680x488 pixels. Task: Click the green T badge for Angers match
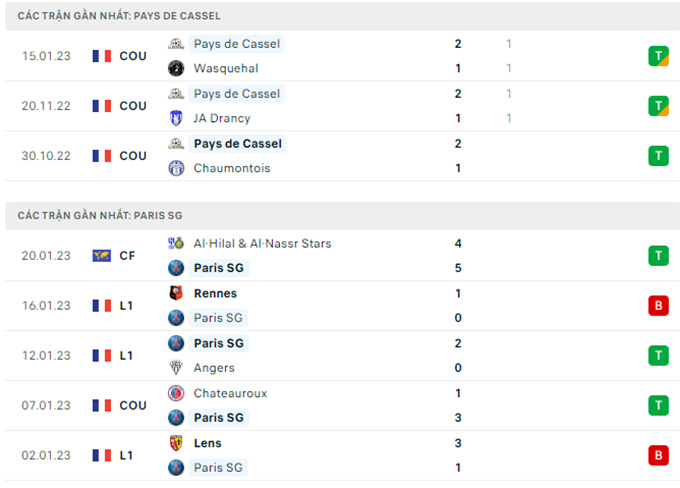(x=658, y=356)
